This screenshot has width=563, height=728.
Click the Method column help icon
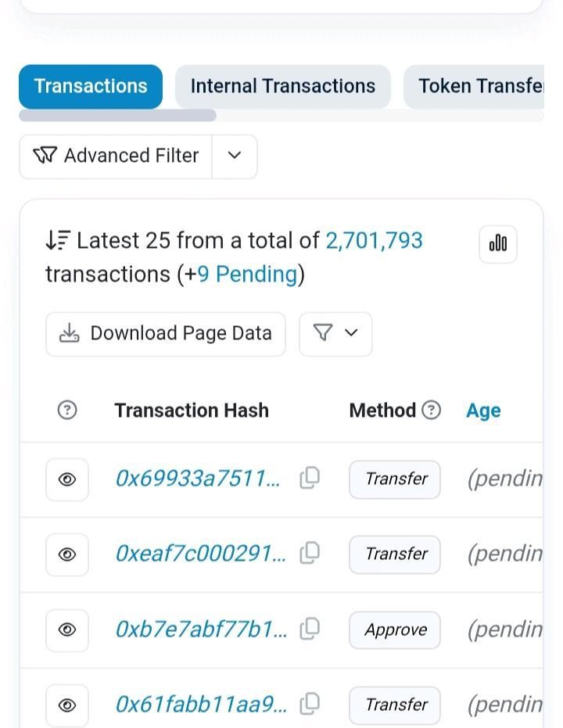tap(432, 410)
